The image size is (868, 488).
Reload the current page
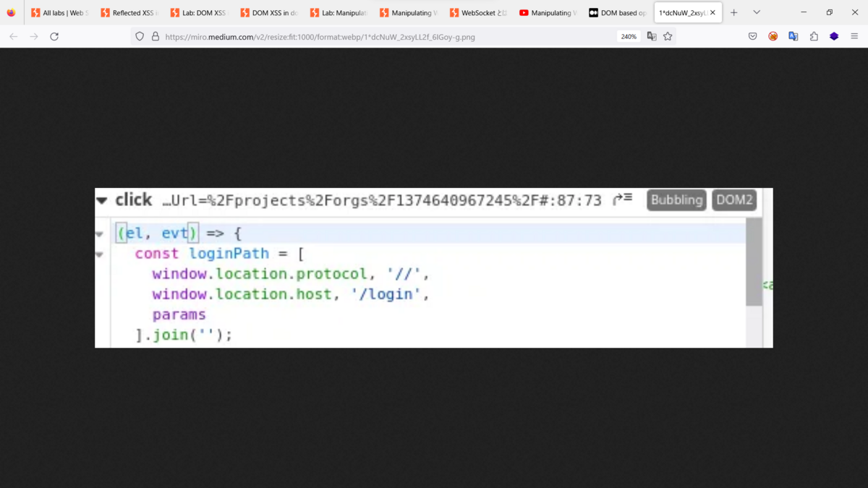coord(54,35)
